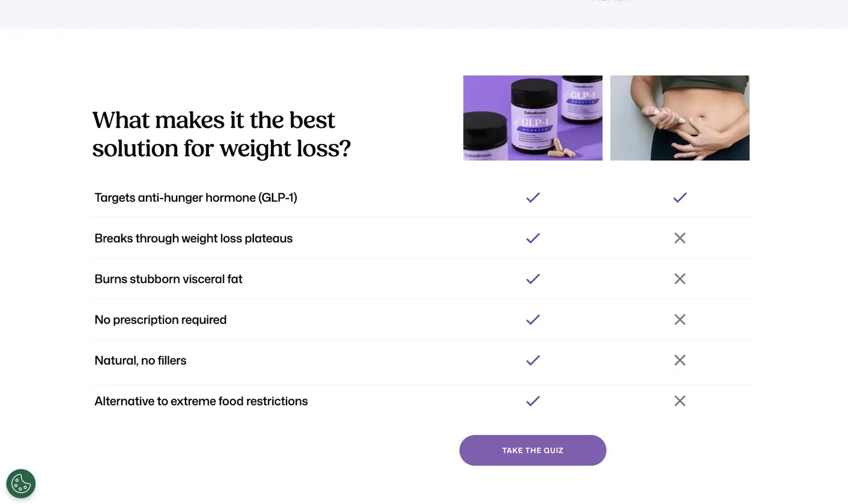Click 'Targets anti-hunger hormone (GLP-1)' text
Viewport: 848px width, 504px height.
click(x=196, y=197)
